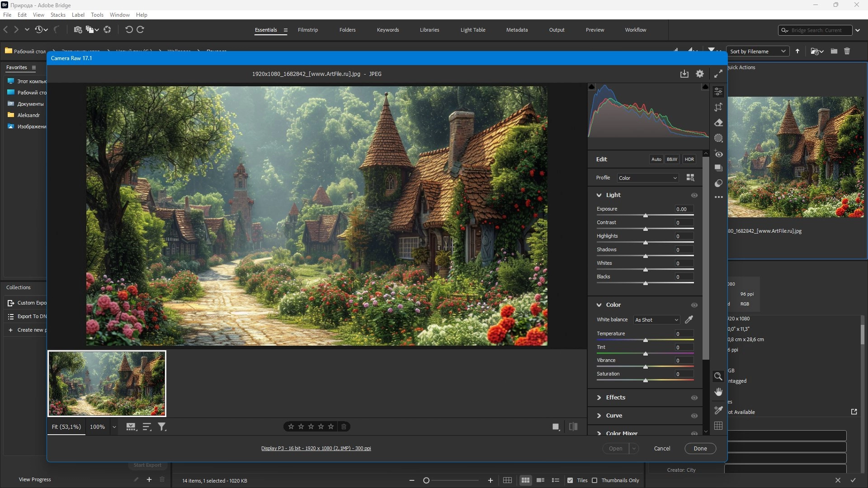Open the Label menu
Image resolution: width=868 pixels, height=488 pixels.
point(78,15)
